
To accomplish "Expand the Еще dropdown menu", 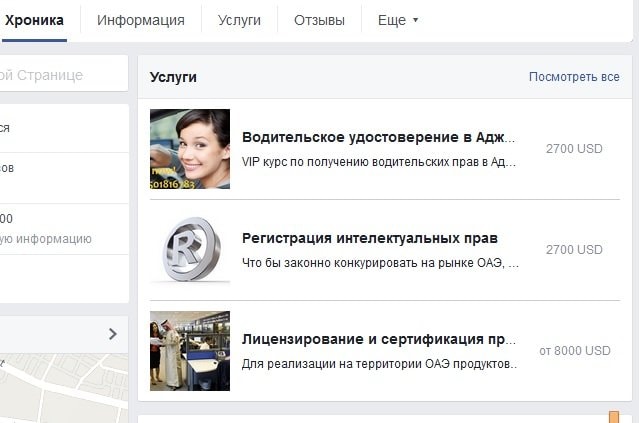I will pyautogui.click(x=398, y=20).
